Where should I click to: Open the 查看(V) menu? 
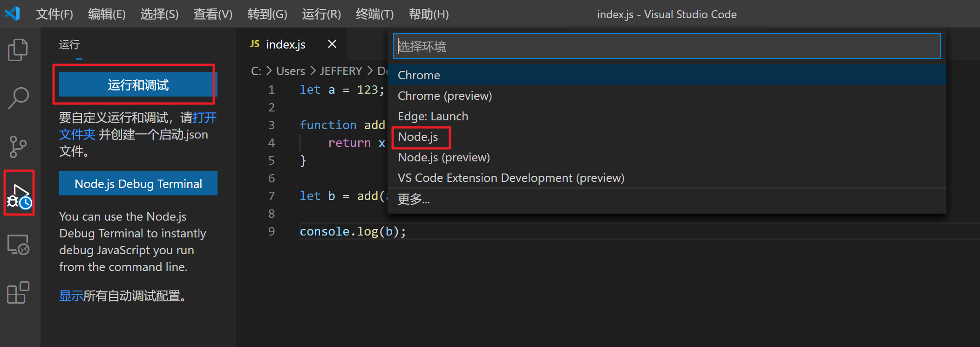pos(213,14)
